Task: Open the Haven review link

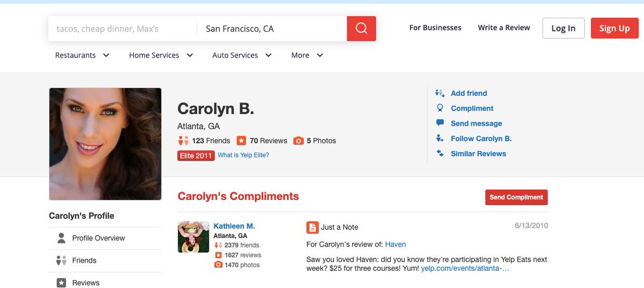Action: tap(396, 244)
